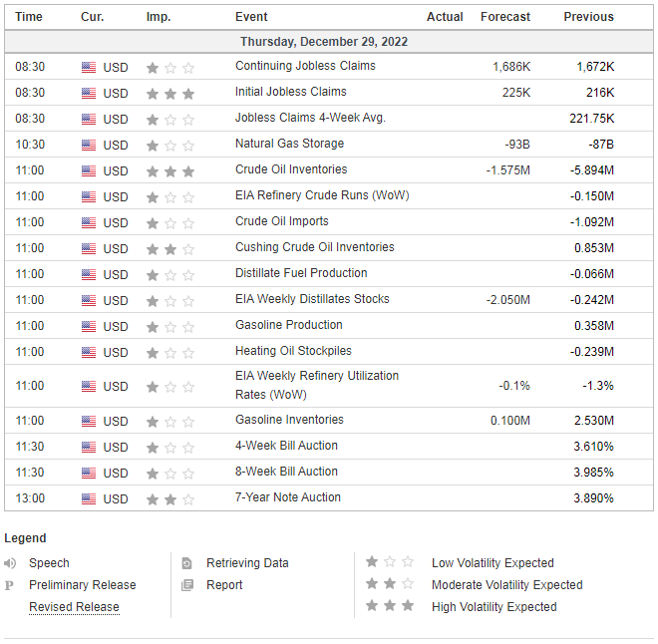Click the US flag in Initial Jobless Claims row
This screenshot has height=644, width=658.
pos(89,93)
